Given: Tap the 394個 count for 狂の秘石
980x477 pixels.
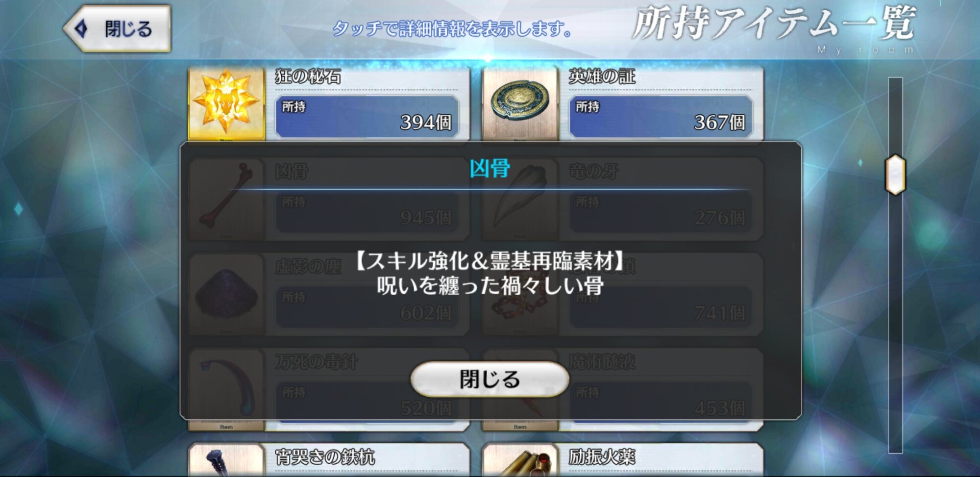Looking at the screenshot, I should coord(425,122).
